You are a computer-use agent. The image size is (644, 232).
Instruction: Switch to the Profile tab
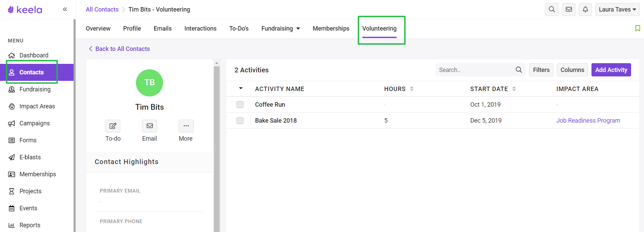coord(132,29)
